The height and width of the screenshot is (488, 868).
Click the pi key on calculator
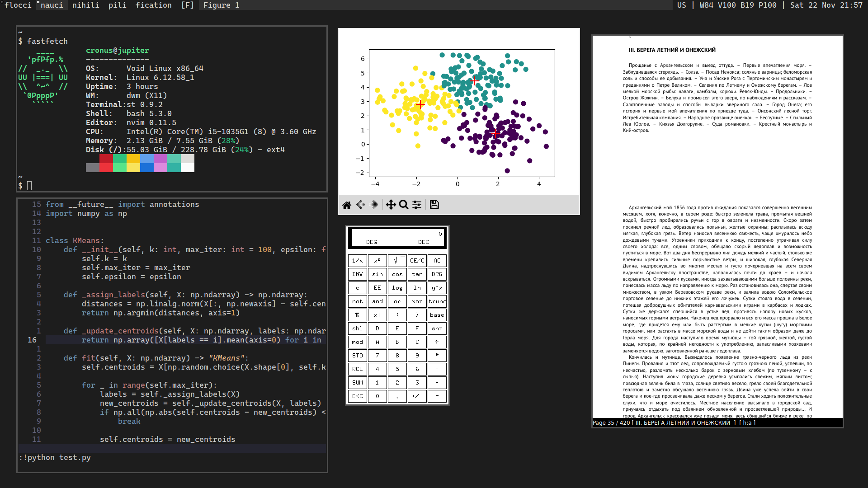pyautogui.click(x=357, y=315)
